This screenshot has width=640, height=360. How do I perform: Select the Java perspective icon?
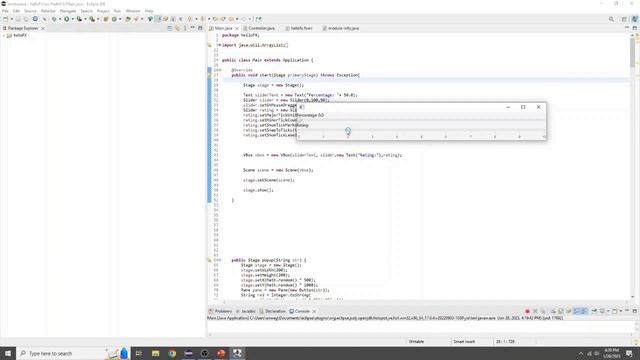click(x=635, y=19)
